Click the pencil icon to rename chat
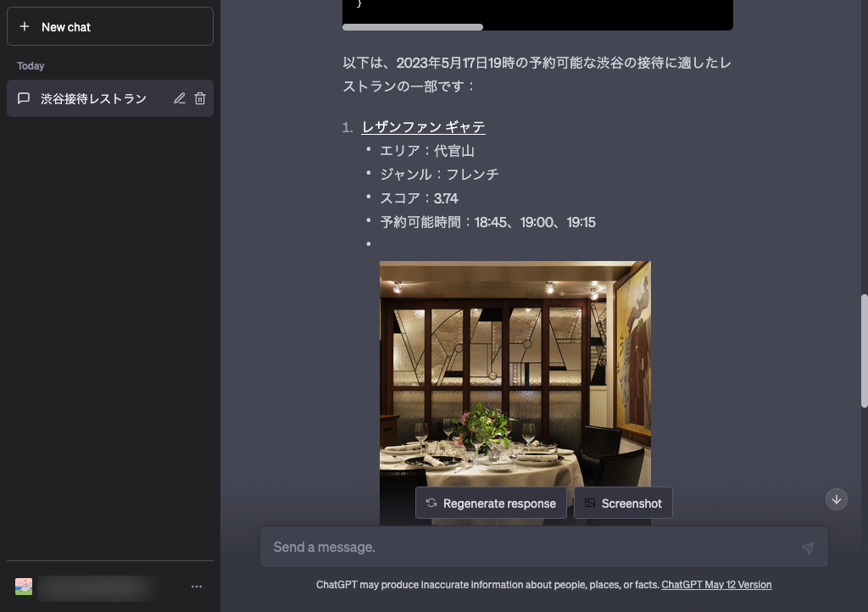This screenshot has height=612, width=868. [x=179, y=98]
